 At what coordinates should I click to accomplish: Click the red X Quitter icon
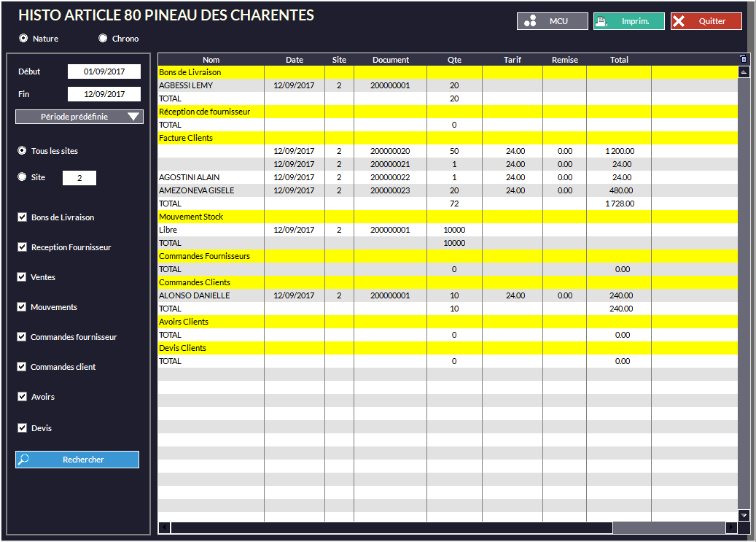679,21
